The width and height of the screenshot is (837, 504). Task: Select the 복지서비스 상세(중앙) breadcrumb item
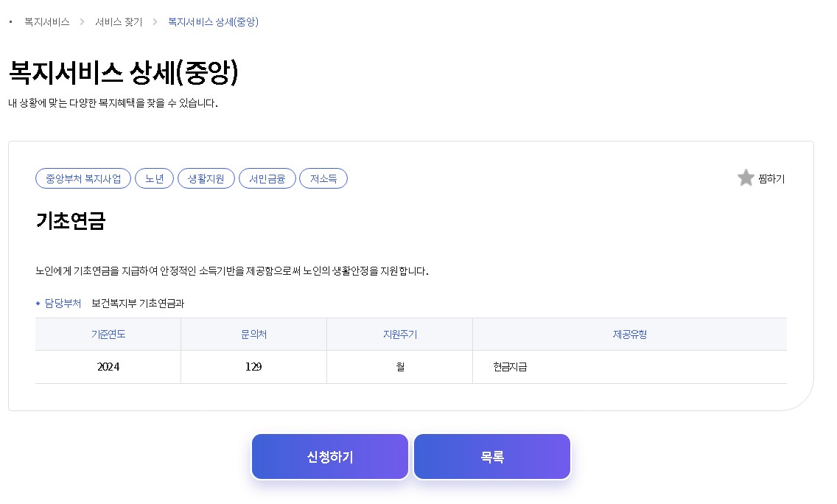[x=214, y=22]
